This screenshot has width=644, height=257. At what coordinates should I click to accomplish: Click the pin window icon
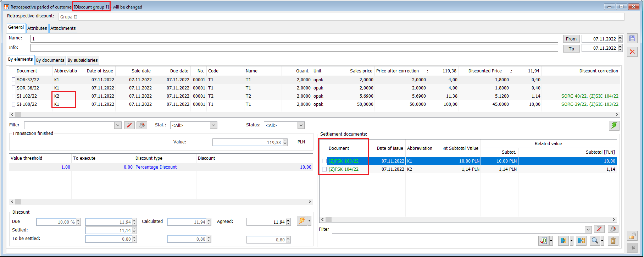632,248
